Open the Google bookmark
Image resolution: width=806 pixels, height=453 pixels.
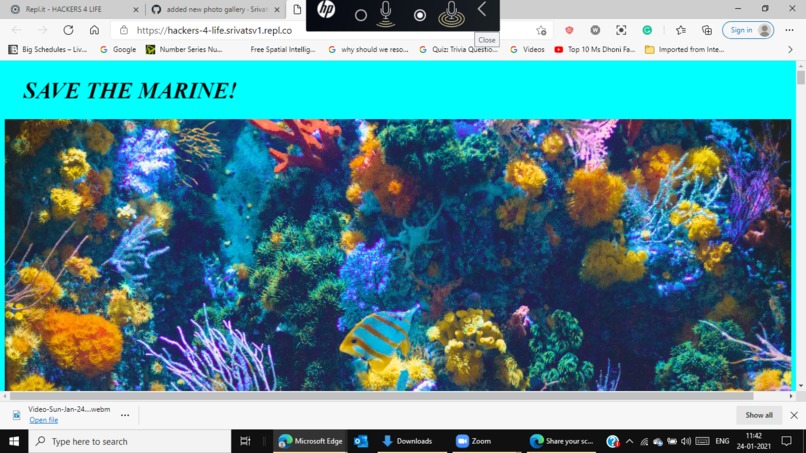(118, 49)
